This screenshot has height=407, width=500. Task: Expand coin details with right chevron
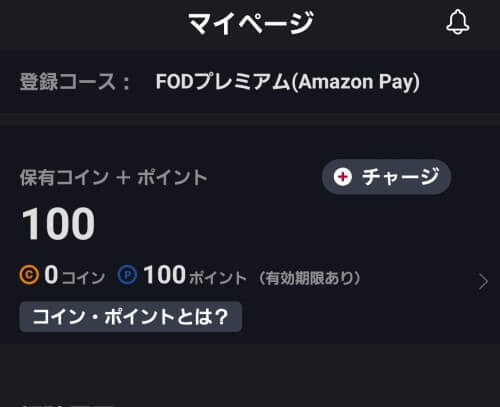click(483, 282)
